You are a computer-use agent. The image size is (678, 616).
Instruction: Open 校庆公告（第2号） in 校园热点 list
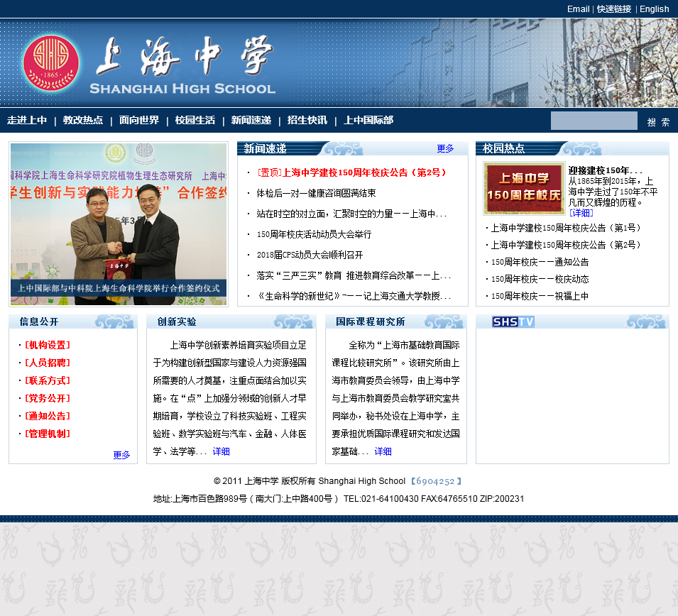pos(566,245)
